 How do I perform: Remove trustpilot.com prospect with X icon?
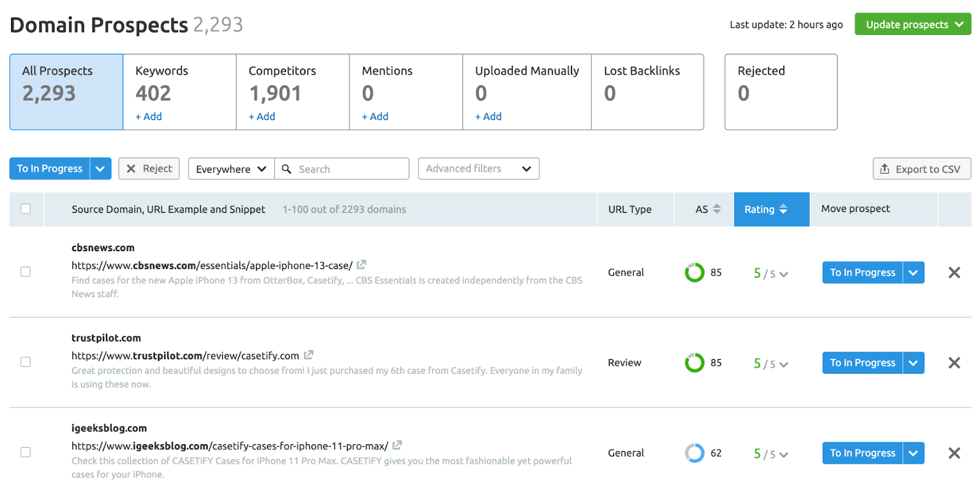954,363
